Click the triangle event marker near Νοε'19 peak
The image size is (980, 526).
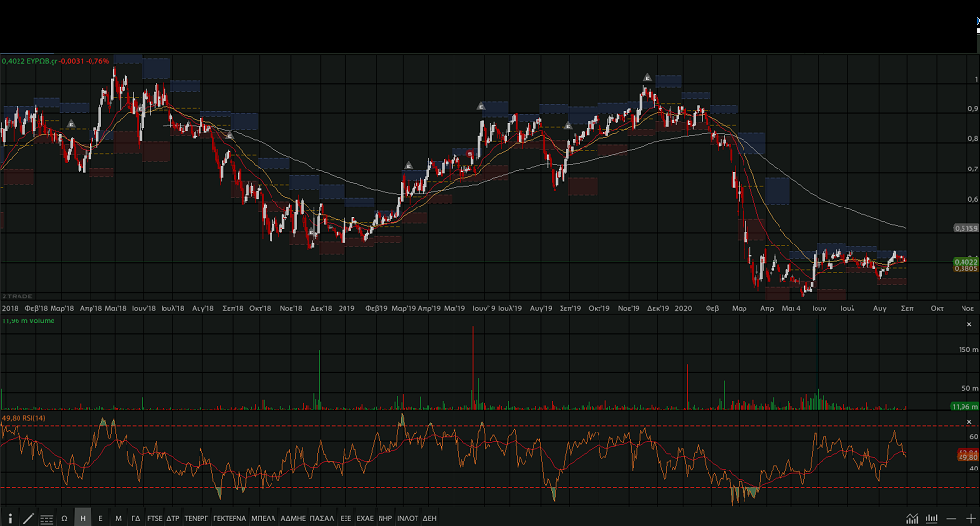tap(647, 78)
